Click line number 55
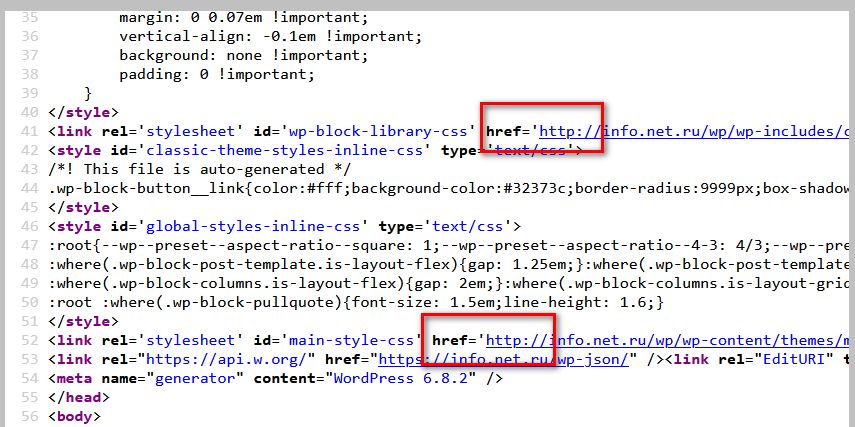This screenshot has height=427, width=855. (x=29, y=397)
